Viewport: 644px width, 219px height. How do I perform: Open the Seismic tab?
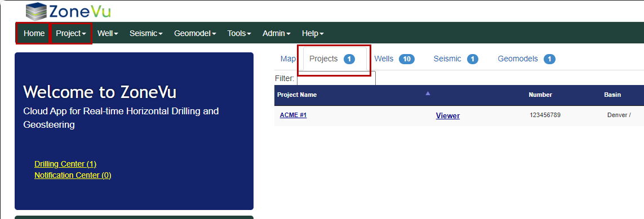456,59
